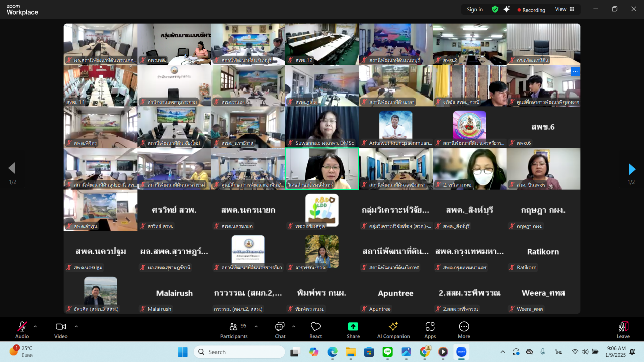Open AI Companion
644x362 pixels.
pyautogui.click(x=393, y=329)
